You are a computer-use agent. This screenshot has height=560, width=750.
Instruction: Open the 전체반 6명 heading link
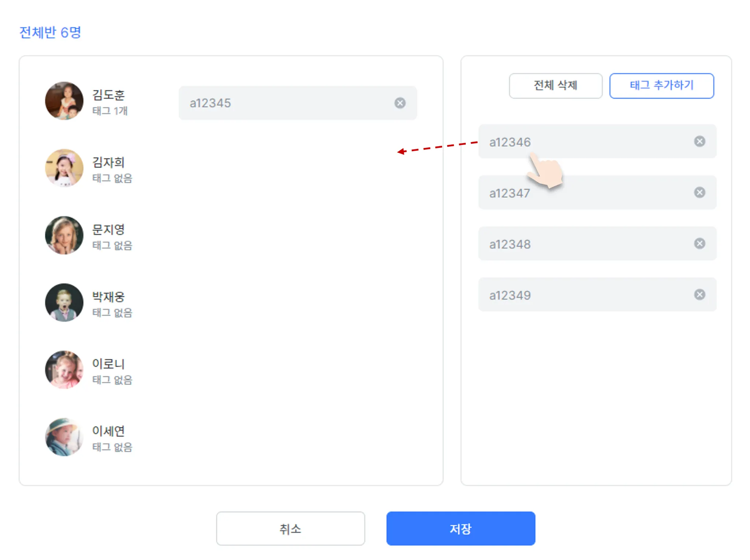coord(50,33)
